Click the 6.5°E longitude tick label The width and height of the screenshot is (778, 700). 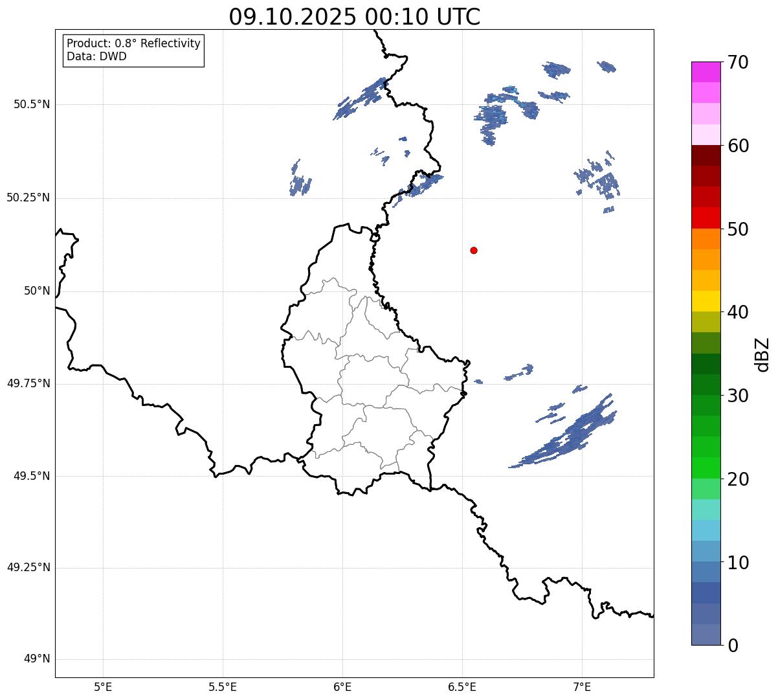(462, 687)
